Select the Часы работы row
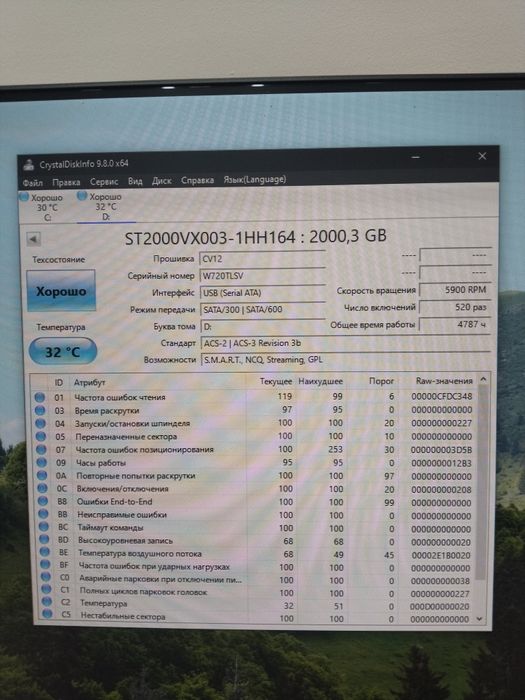The image size is (525, 700). (x=254, y=462)
